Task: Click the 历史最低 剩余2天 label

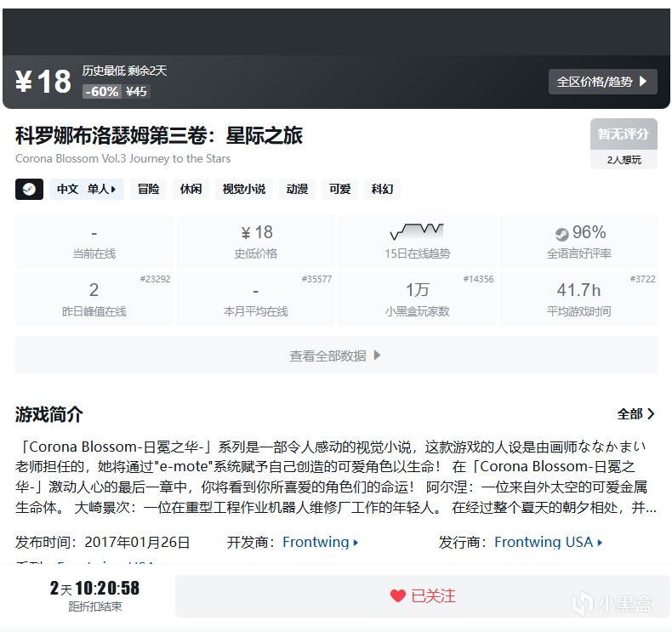Action: pos(124,71)
